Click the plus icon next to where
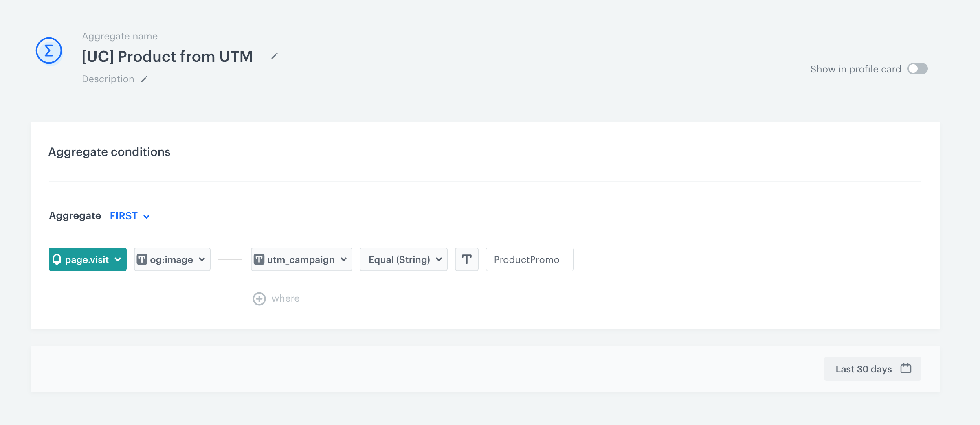The height and width of the screenshot is (425, 980). (x=259, y=298)
